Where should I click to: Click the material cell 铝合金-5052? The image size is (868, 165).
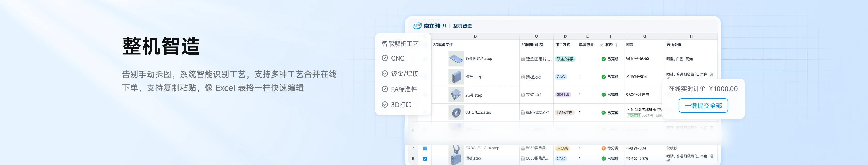[638, 58]
